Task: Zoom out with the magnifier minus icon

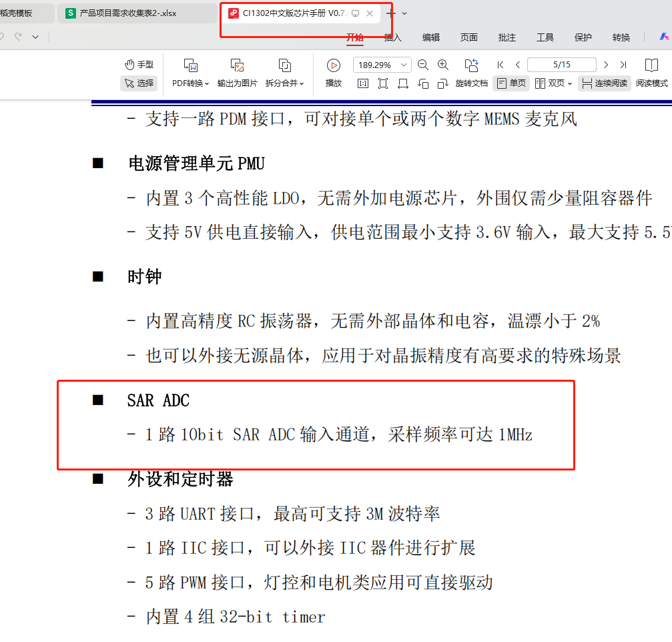Action: [422, 65]
